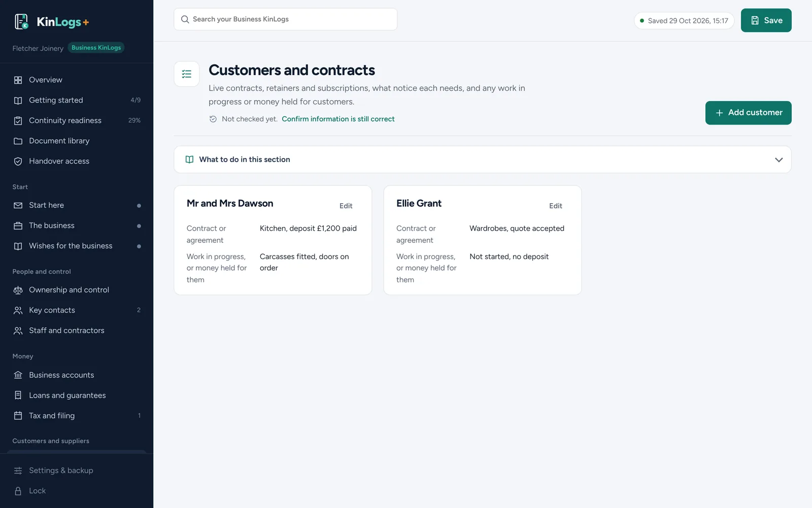Select the text 'Carcasses fitted, doors on order'
The width and height of the screenshot is (812, 508).
tap(304, 262)
